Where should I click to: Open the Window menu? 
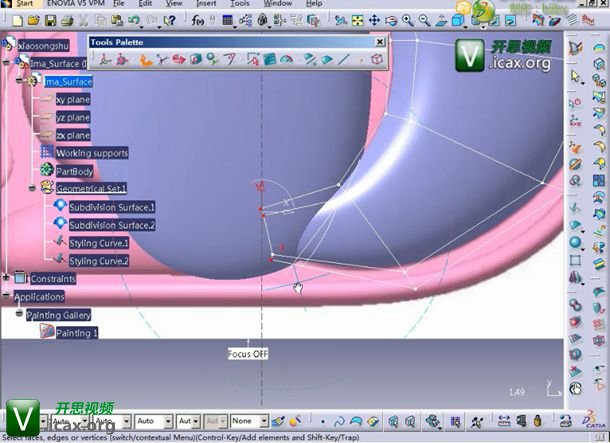coord(278,4)
